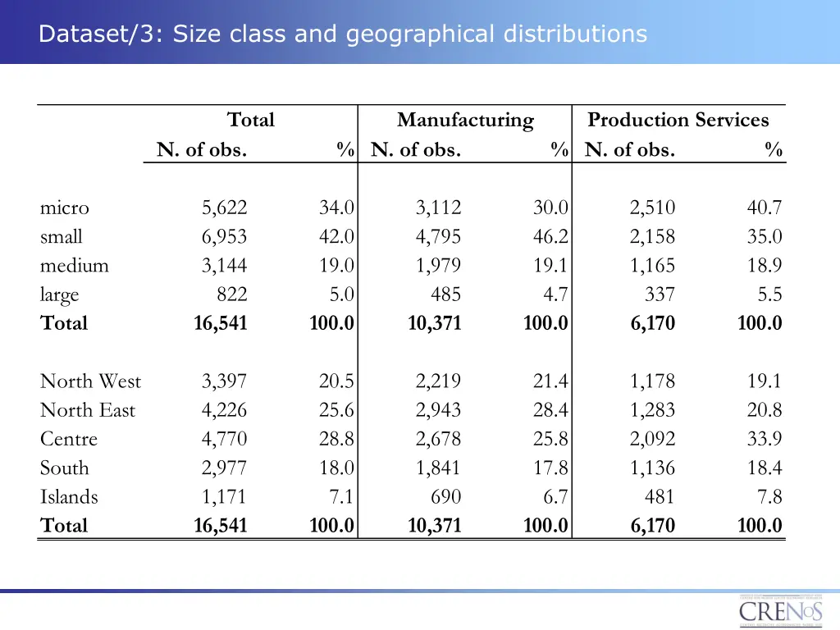This screenshot has width=840, height=630.
Task: Select the % header under Manufacturing
Action: (559, 150)
